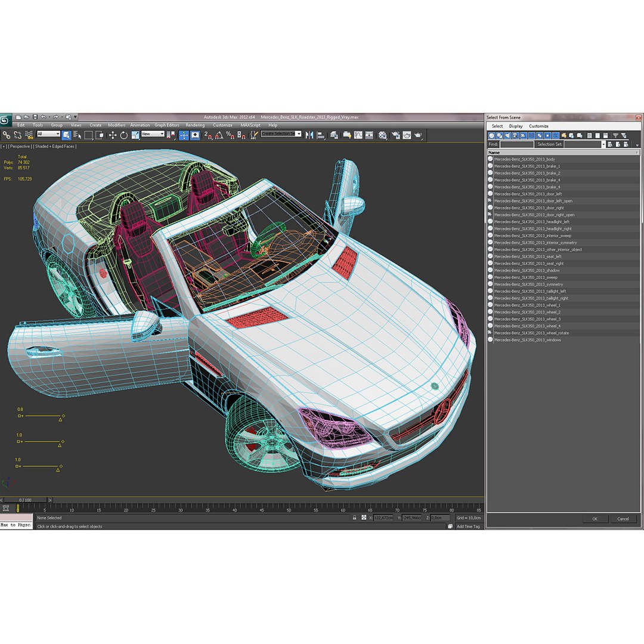Open the Modifiers menu

[116, 125]
